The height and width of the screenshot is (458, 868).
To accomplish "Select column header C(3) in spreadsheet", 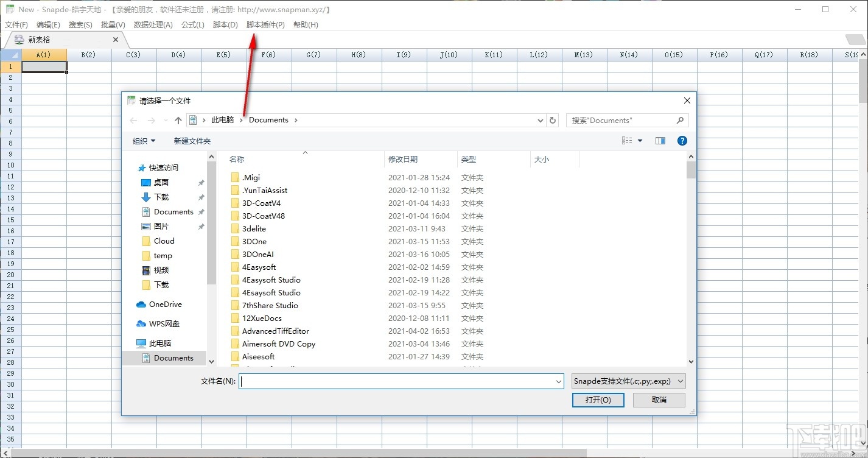I will pos(134,55).
